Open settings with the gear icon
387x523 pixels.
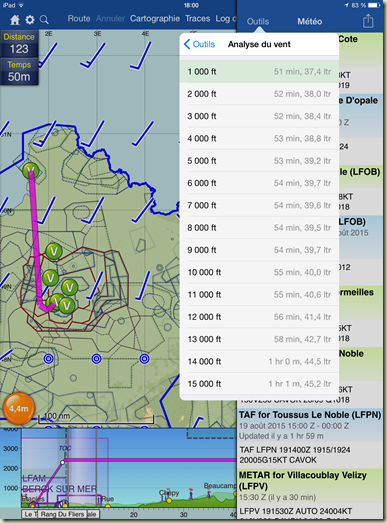click(x=30, y=20)
